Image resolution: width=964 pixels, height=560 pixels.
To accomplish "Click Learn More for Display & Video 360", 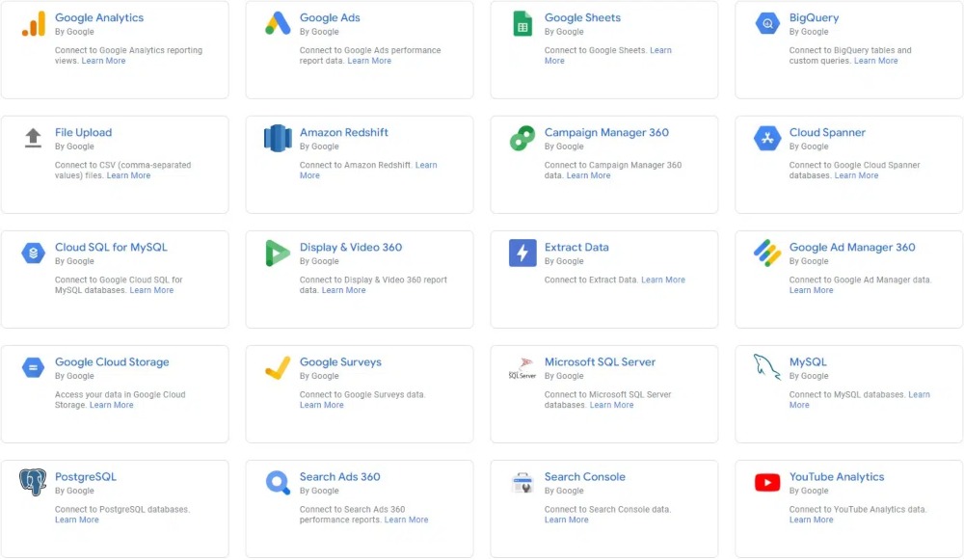I will 344,290.
